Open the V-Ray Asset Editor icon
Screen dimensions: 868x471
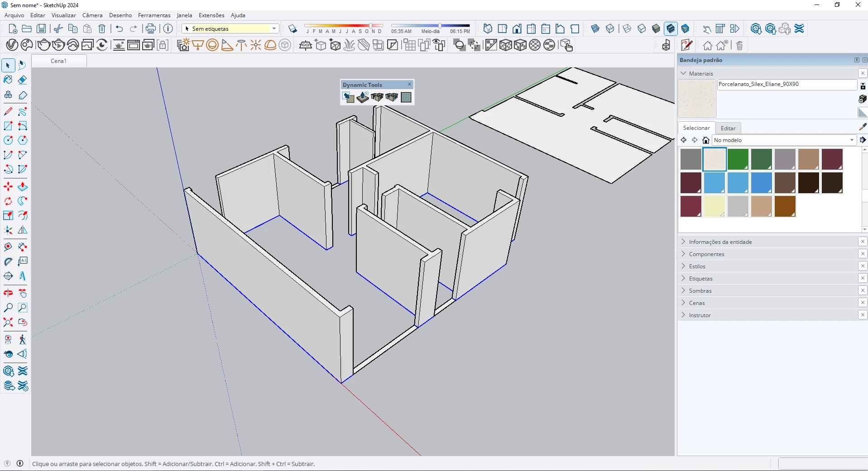click(x=12, y=45)
